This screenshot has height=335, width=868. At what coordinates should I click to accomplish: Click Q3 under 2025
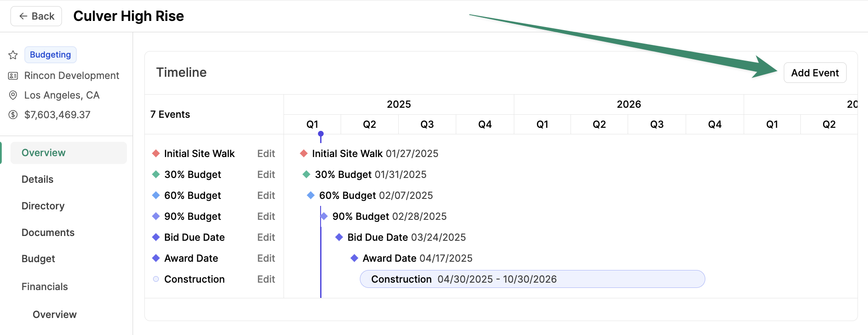(x=427, y=124)
